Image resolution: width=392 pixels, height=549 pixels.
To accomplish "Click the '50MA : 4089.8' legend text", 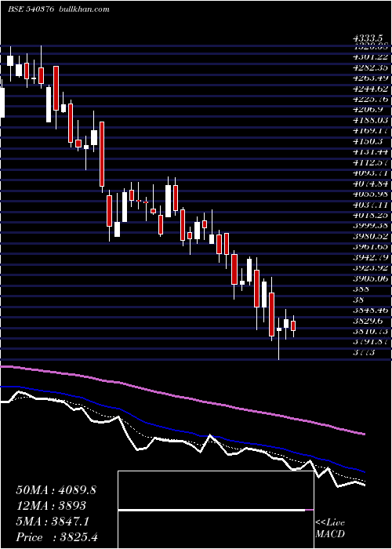I will (56, 490).
